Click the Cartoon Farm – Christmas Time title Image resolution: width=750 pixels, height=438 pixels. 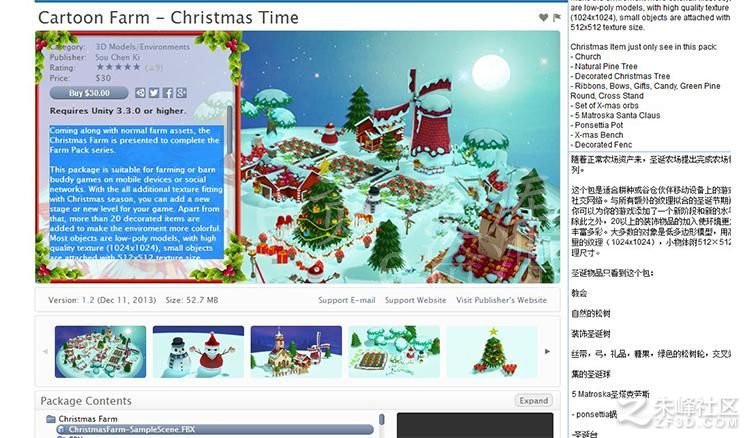click(x=168, y=18)
